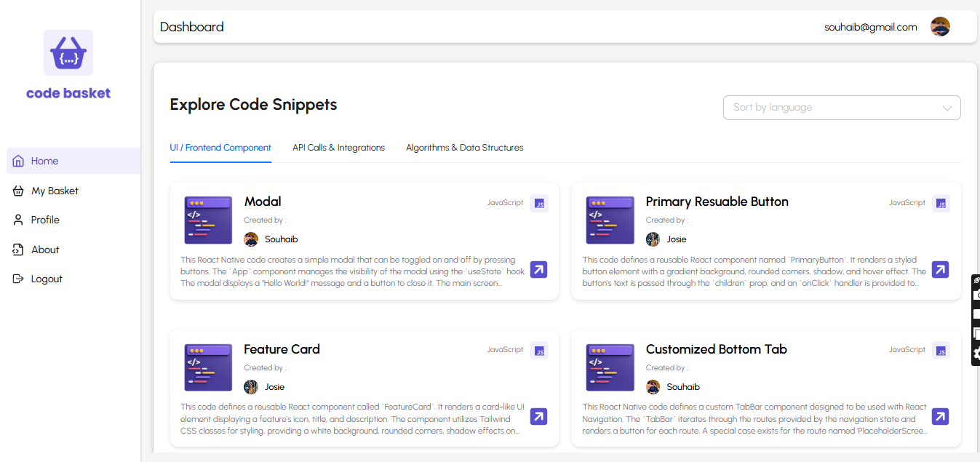Select the Profile person icon in the sidebar
The height and width of the screenshot is (462, 980).
pyautogui.click(x=18, y=219)
